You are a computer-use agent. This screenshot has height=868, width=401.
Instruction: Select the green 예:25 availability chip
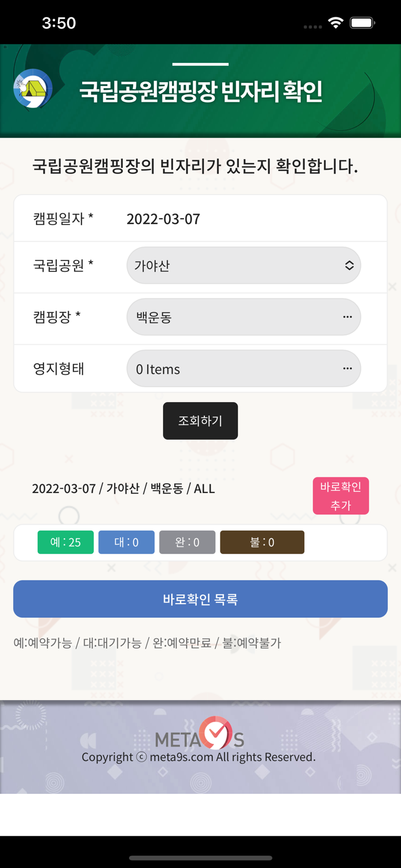(65, 542)
